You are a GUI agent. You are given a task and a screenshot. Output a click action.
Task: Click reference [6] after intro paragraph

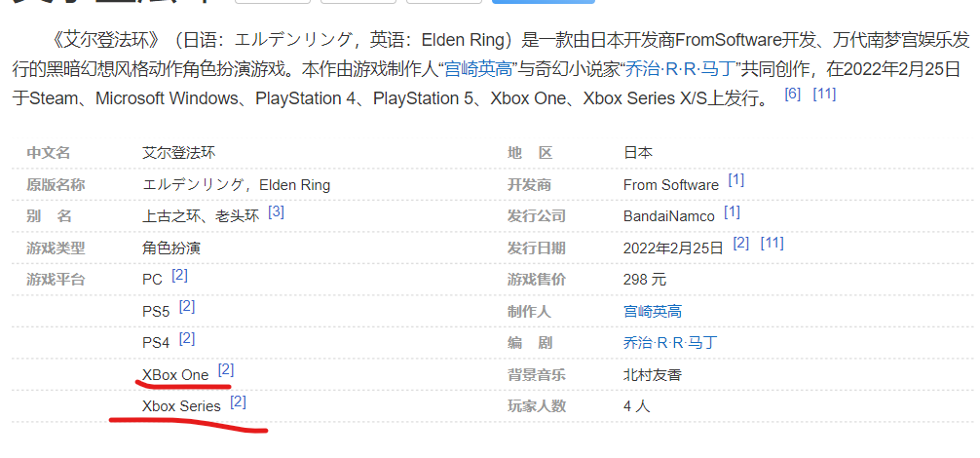(x=792, y=94)
